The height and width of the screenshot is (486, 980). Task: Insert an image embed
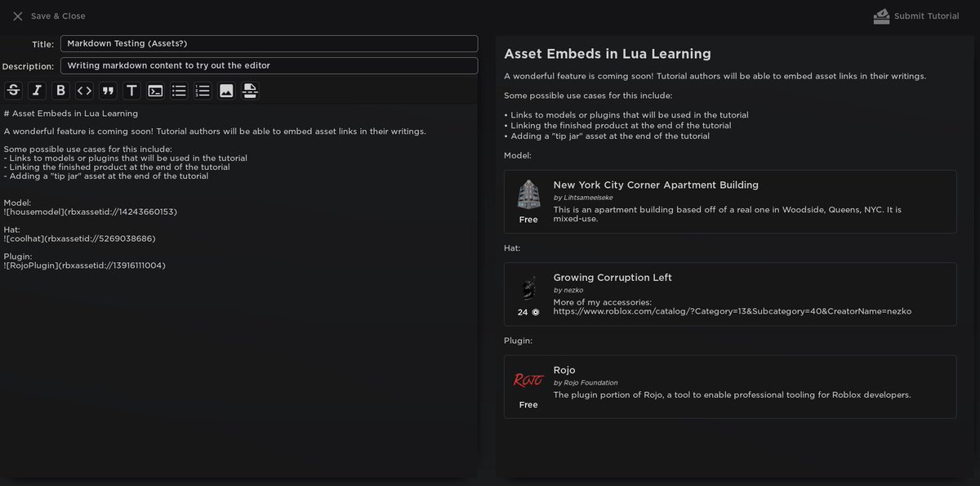pyautogui.click(x=226, y=91)
